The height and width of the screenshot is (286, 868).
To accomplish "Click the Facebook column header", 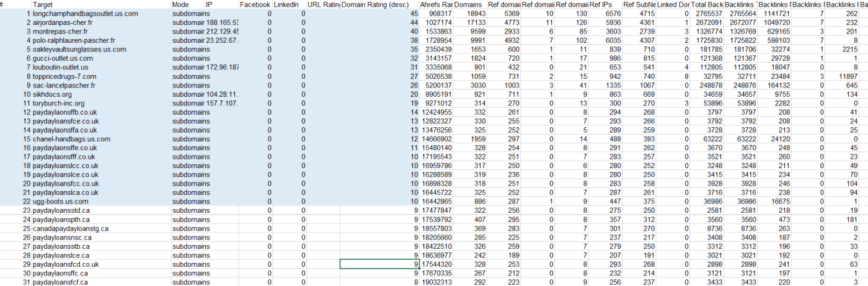I will [x=254, y=4].
